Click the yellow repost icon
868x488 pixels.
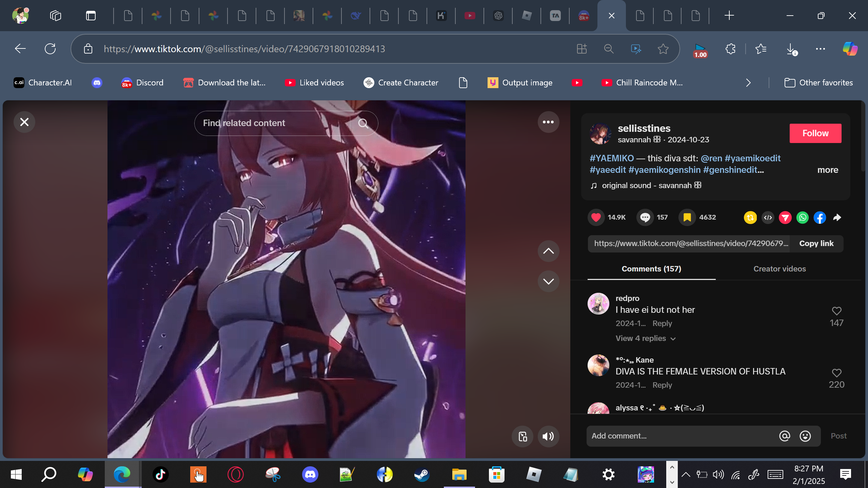click(x=750, y=218)
